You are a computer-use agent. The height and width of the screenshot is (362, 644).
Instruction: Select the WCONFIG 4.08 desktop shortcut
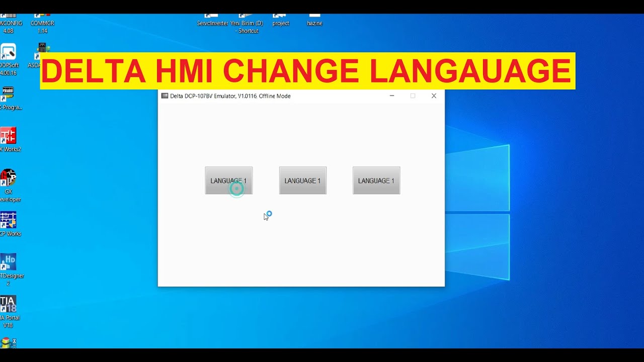[x=9, y=24]
